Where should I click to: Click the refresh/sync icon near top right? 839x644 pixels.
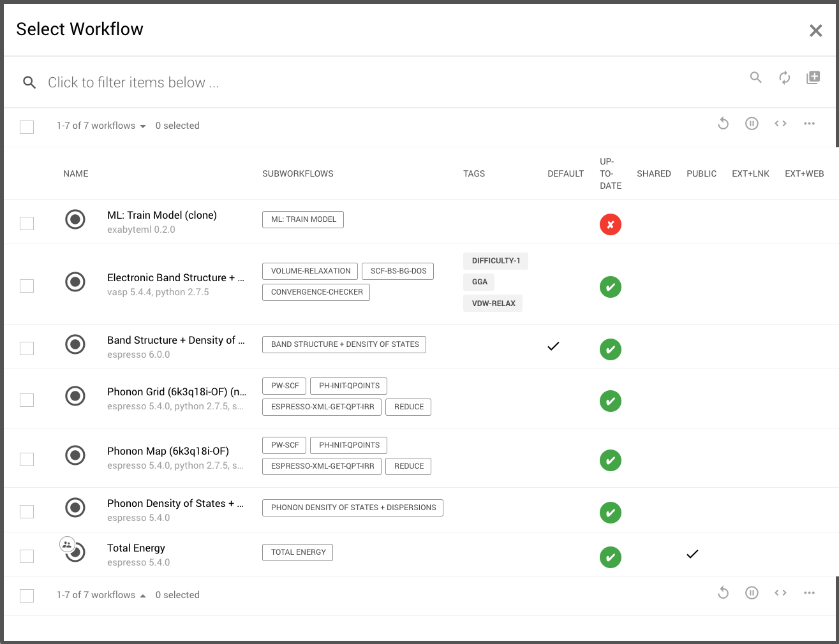[x=784, y=77]
